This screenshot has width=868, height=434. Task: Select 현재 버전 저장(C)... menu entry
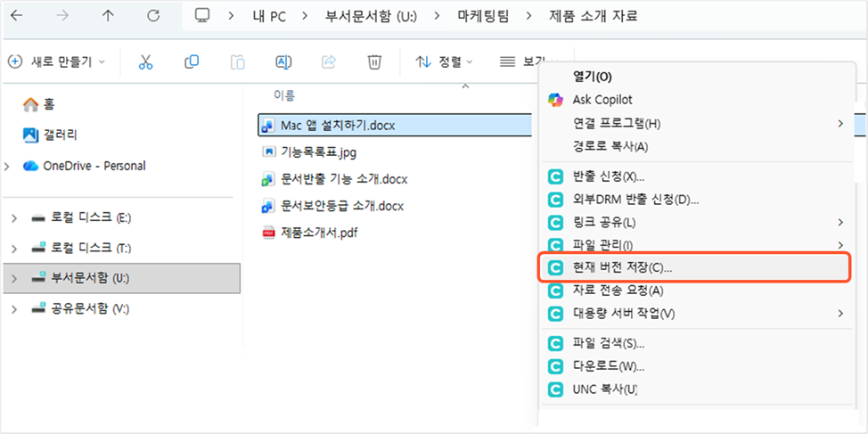click(622, 267)
